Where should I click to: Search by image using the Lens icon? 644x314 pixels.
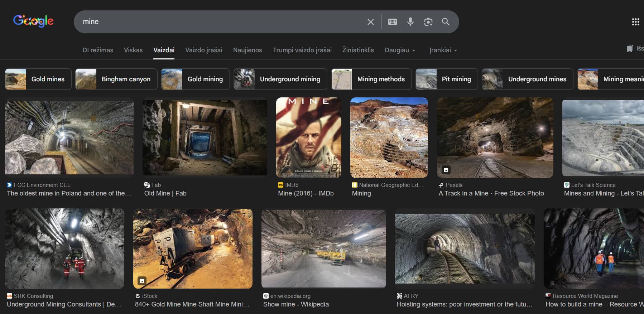point(428,22)
